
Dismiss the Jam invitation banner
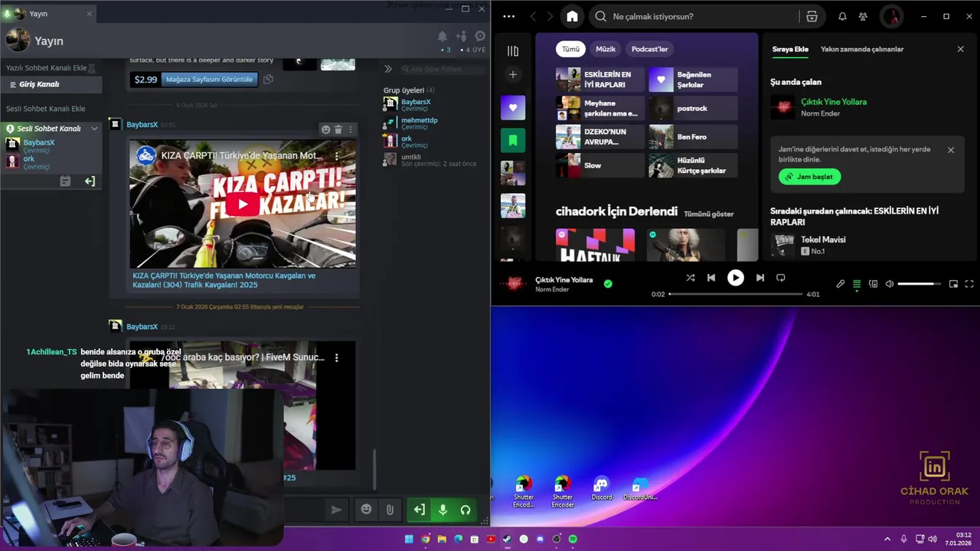pos(951,150)
